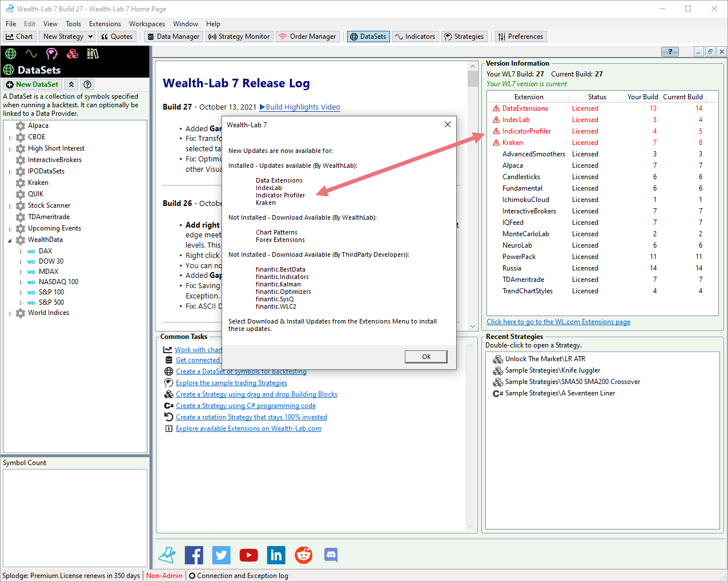
Task: Select the red Building Blocks cubes icon
Action: (73, 54)
